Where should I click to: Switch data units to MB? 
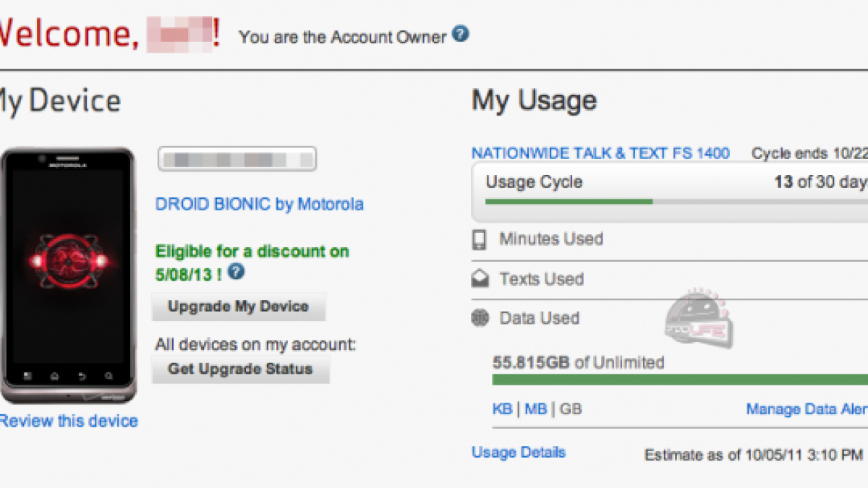535,409
